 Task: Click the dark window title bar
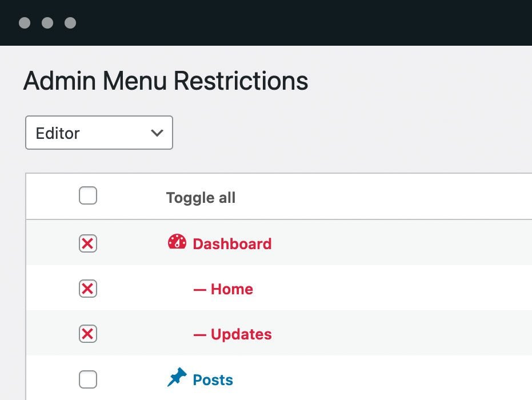click(286, 23)
